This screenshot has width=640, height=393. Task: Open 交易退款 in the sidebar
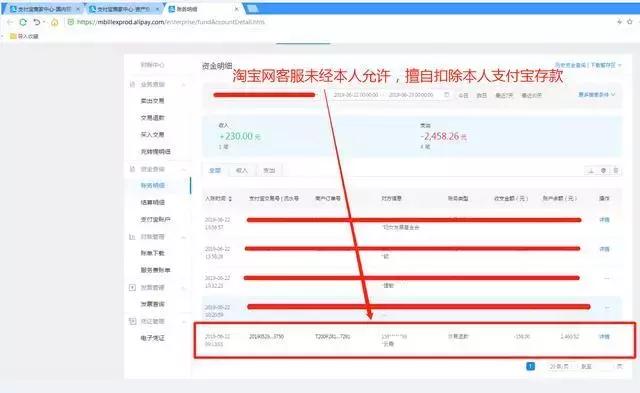[152, 118]
